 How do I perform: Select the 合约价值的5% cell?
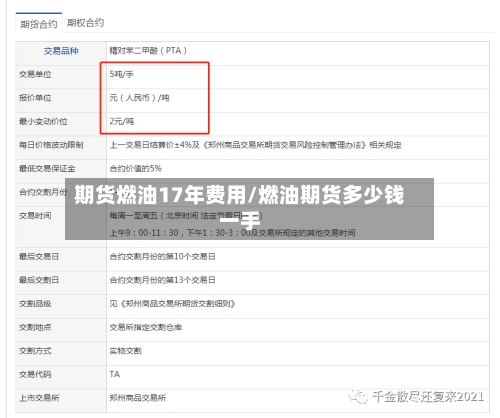(x=135, y=169)
